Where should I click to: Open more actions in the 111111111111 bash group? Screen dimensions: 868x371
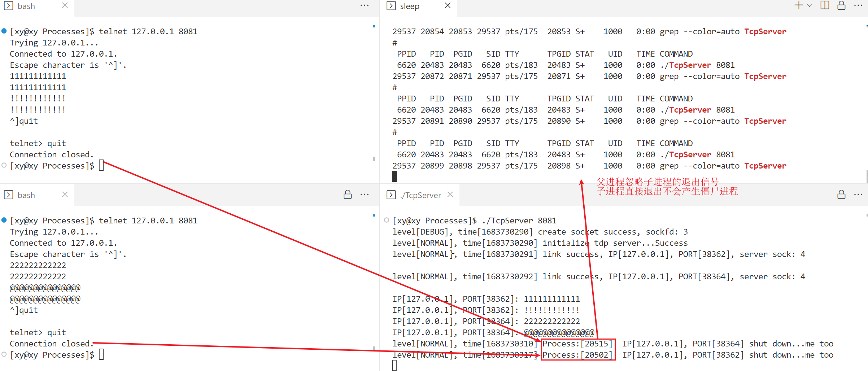(x=365, y=5)
